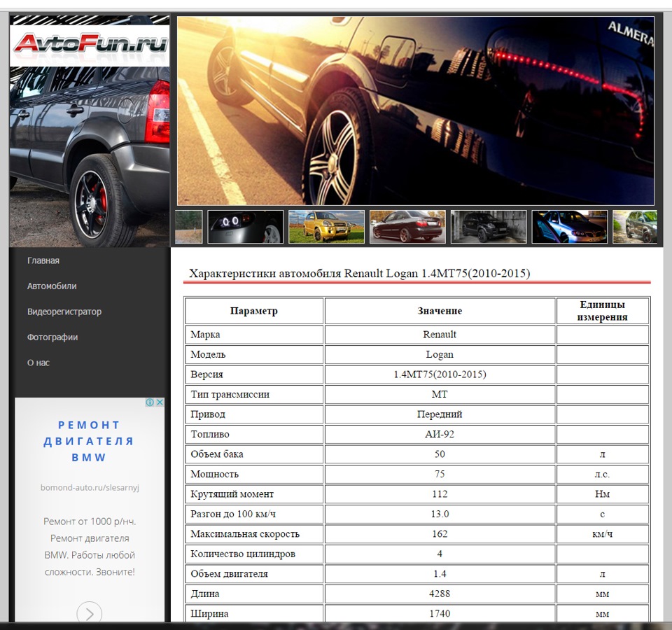Click the 'Топливо' parameter cell
The width and height of the screenshot is (672, 630).
[x=253, y=435]
